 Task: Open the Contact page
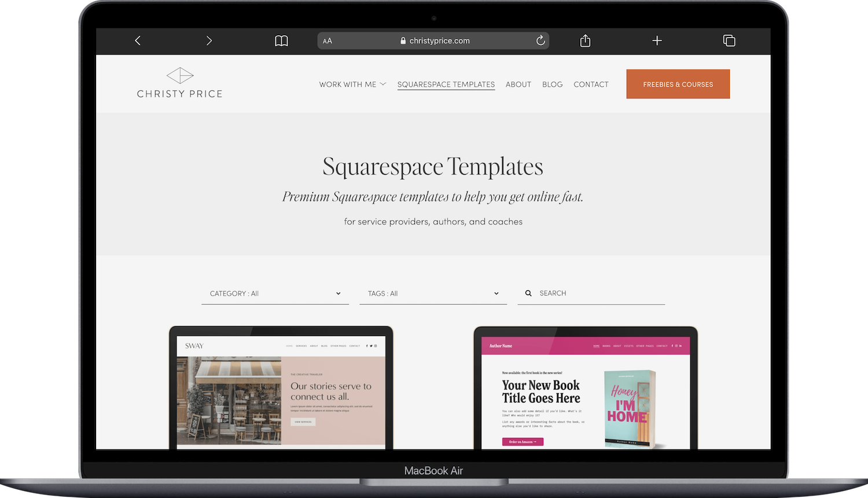click(591, 84)
